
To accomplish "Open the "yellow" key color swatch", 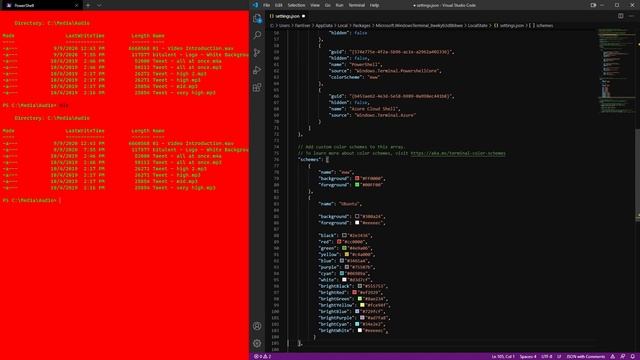I will pyautogui.click(x=347, y=254).
